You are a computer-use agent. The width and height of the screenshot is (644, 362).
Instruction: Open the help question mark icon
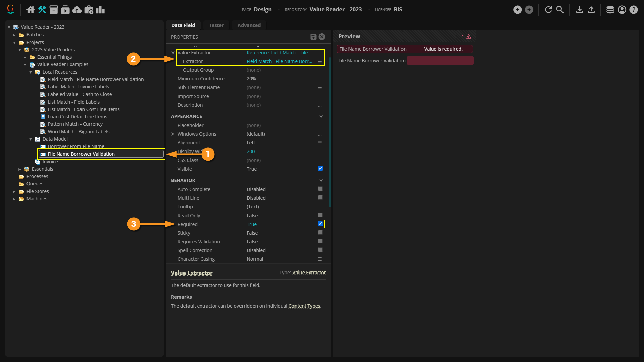click(633, 10)
